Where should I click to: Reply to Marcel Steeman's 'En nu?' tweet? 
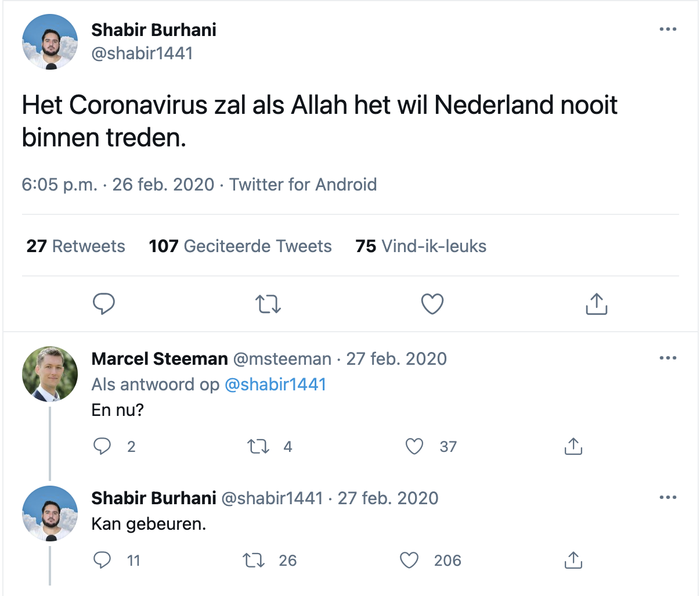[102, 446]
